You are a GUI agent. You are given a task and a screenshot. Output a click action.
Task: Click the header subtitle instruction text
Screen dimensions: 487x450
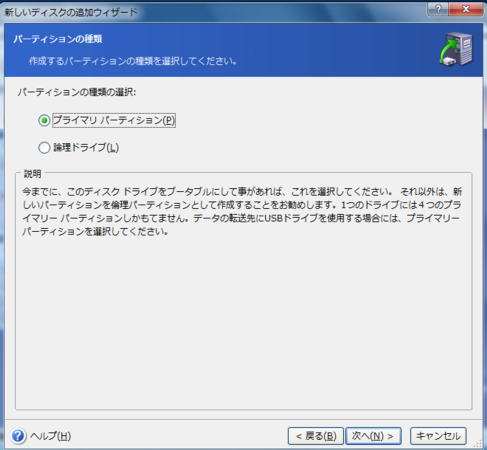pos(133,61)
